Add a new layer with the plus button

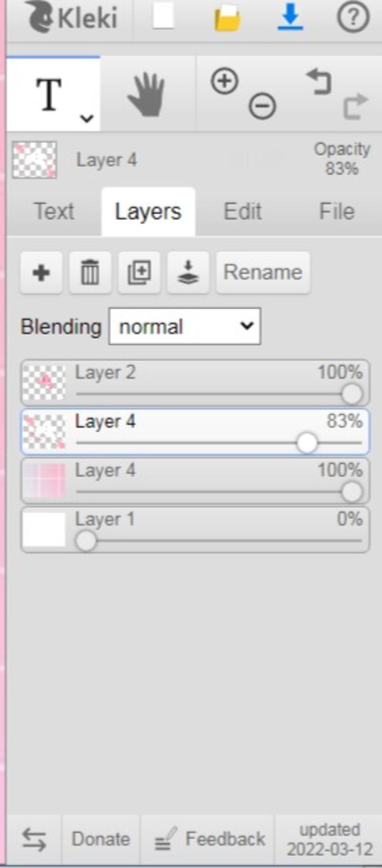click(x=41, y=273)
